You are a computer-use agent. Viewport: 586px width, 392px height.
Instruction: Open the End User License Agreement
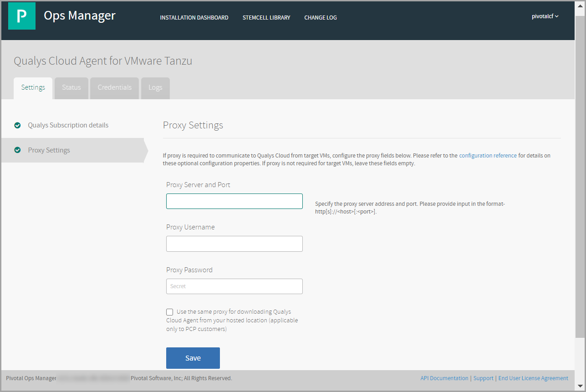click(533, 378)
